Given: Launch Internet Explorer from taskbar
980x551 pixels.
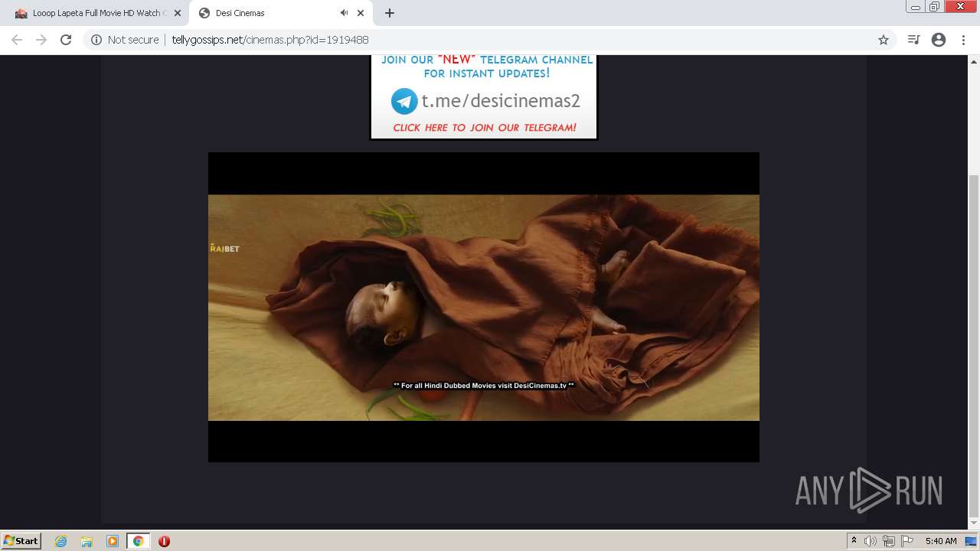Looking at the screenshot, I should (60, 541).
